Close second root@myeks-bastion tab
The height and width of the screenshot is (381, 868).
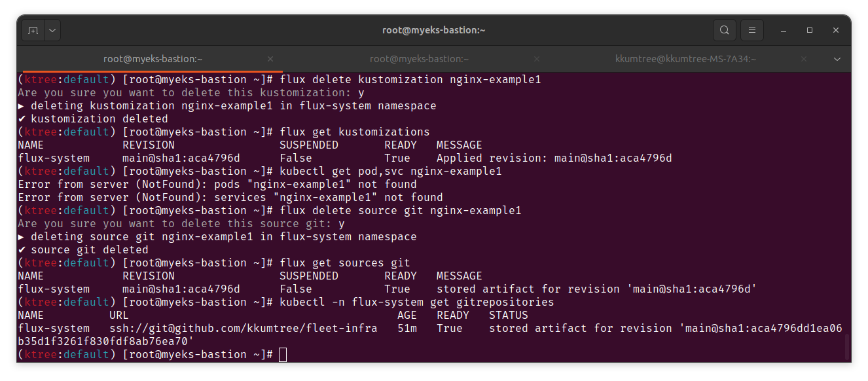(x=536, y=59)
